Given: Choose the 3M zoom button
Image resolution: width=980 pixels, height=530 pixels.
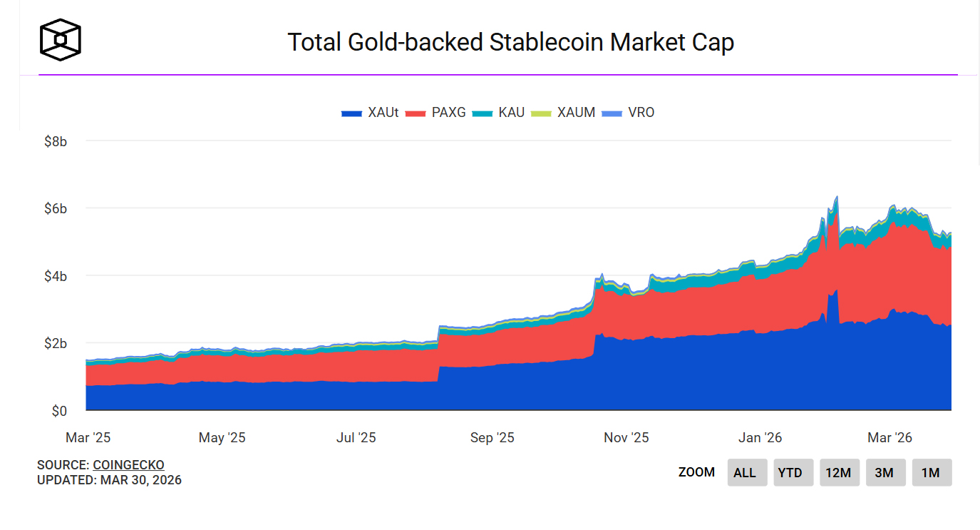Looking at the screenshot, I should click(x=886, y=472).
